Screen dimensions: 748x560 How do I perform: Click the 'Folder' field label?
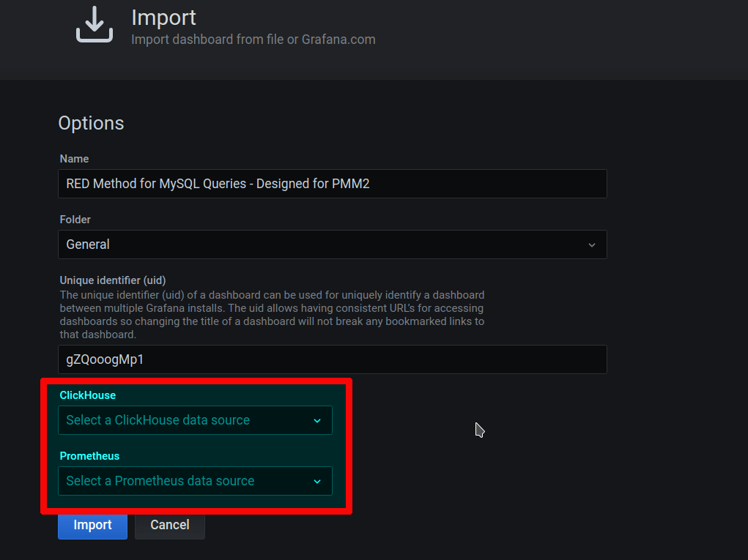point(75,220)
